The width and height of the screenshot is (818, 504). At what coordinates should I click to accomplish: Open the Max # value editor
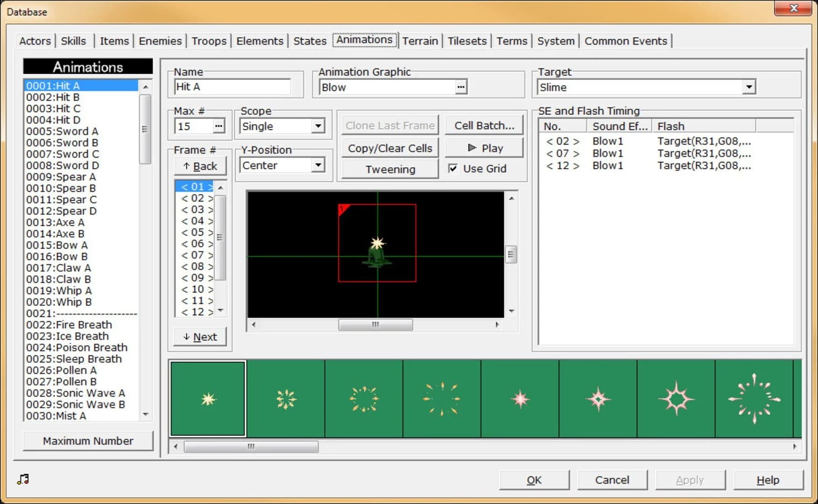click(x=218, y=126)
